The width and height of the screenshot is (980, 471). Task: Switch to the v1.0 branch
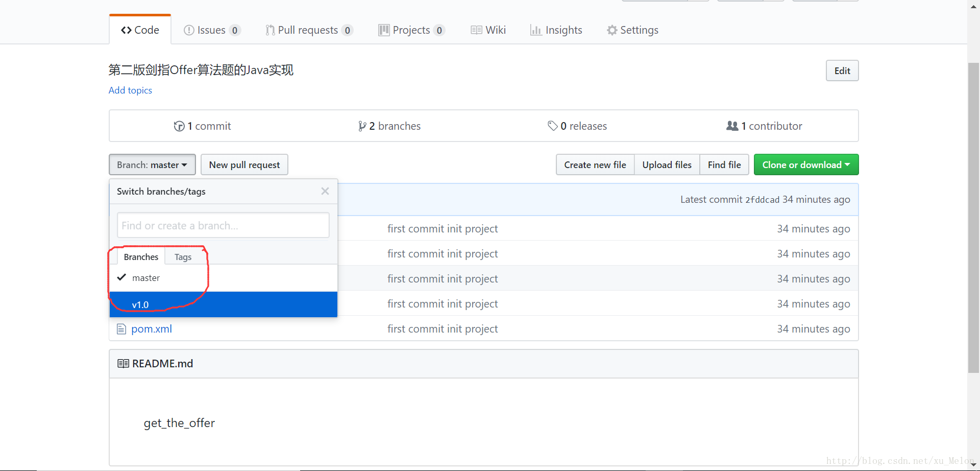tap(224, 304)
